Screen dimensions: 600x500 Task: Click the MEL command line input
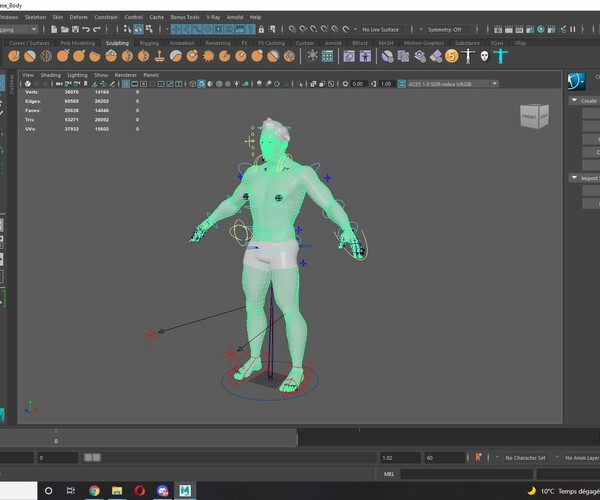(466, 474)
